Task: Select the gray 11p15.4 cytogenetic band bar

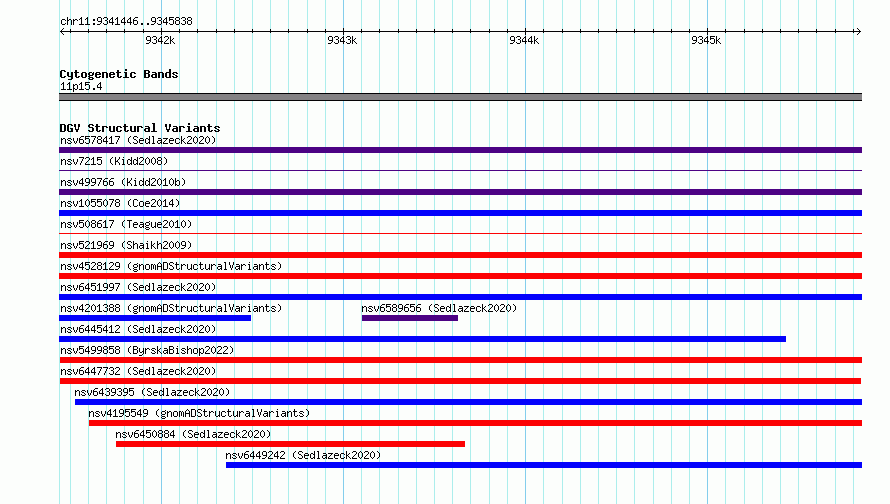Action: point(460,97)
